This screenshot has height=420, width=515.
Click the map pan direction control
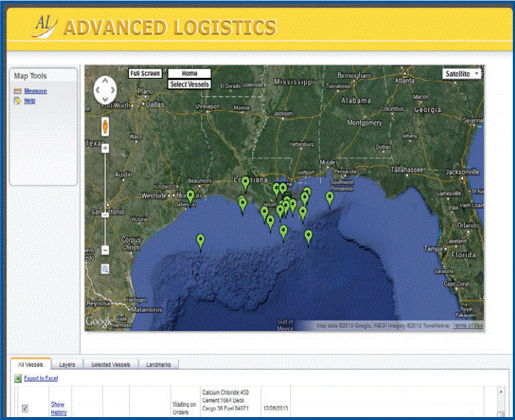(x=106, y=90)
